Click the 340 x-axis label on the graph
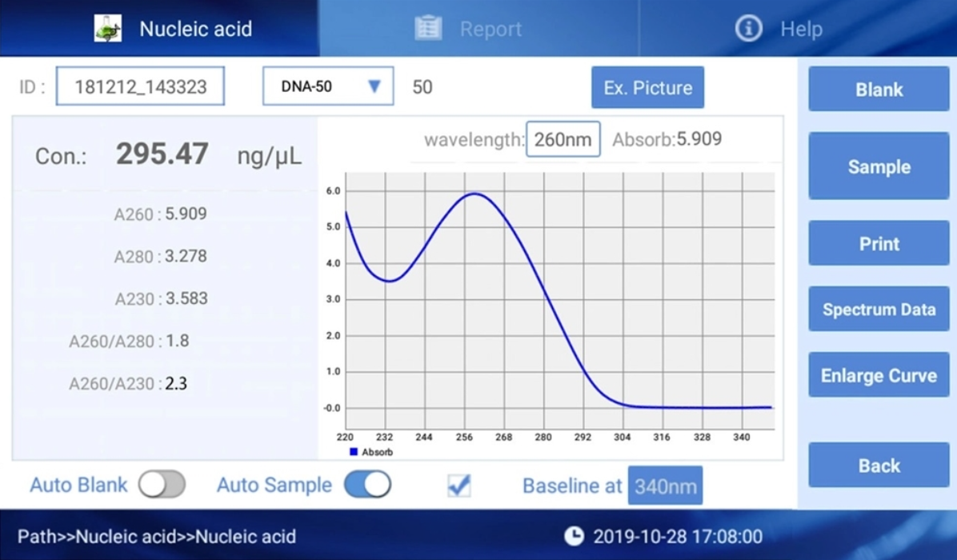957x560 pixels. coord(742,437)
